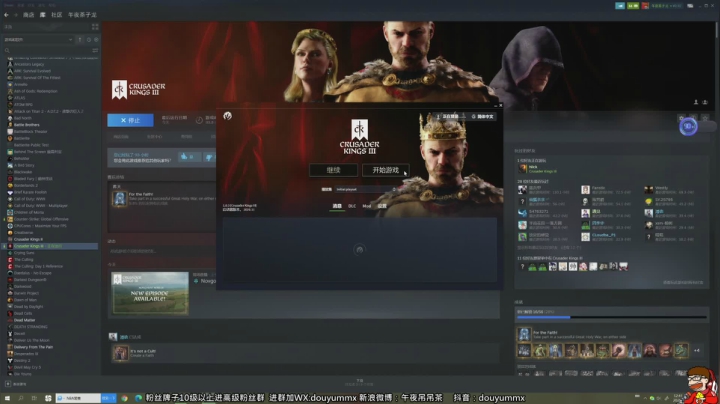This screenshot has width=720, height=404.
Task: Click the blue 停止 stop button
Action: click(130, 120)
